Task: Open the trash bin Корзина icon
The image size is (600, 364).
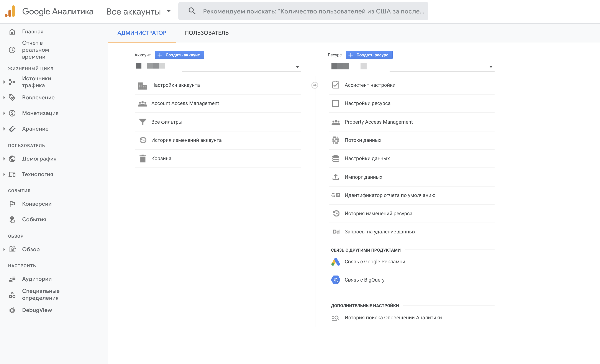Action: (x=143, y=159)
